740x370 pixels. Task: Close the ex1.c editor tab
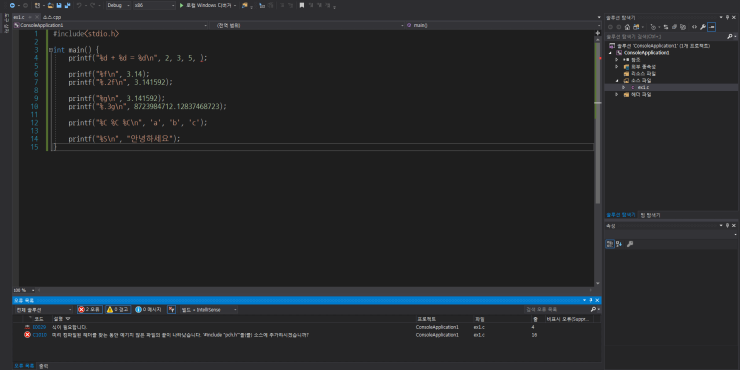[37, 17]
